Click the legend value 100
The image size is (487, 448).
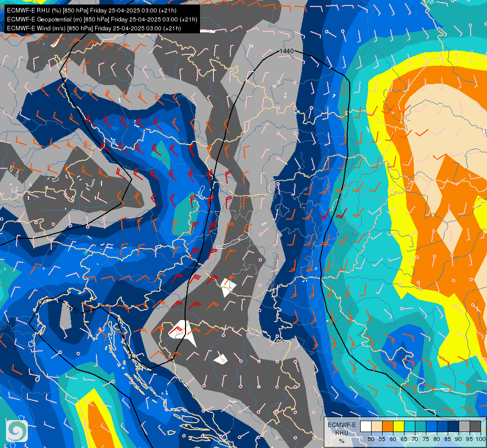coord(481,440)
